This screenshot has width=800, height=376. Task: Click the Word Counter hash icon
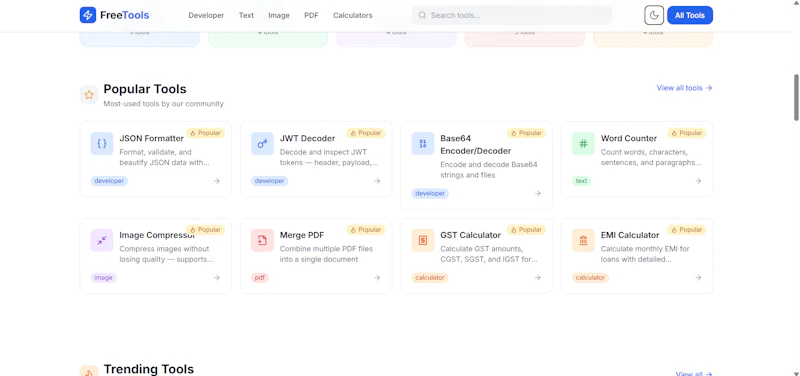click(x=583, y=144)
